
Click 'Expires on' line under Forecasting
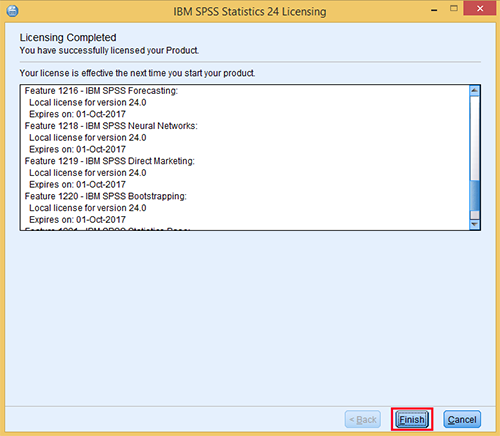pyautogui.click(x=77, y=114)
